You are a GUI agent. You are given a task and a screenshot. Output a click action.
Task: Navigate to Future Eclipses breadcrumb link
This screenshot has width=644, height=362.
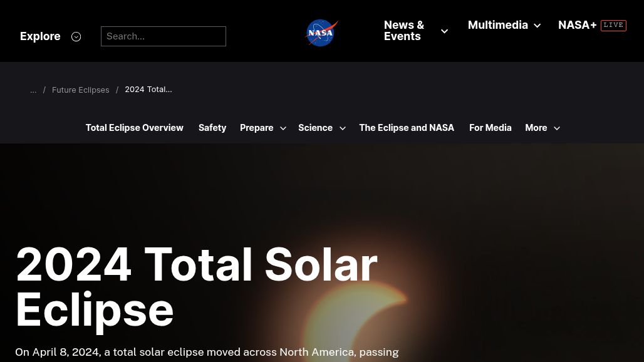tap(80, 90)
